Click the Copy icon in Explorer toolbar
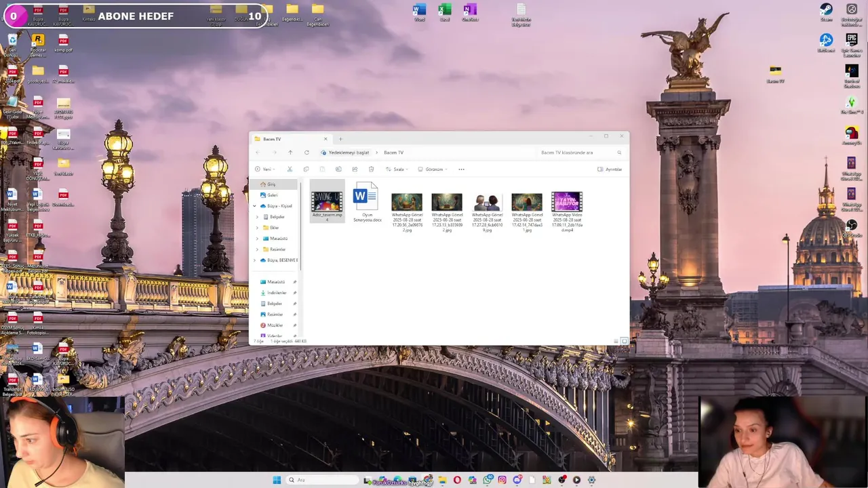 tap(306, 169)
